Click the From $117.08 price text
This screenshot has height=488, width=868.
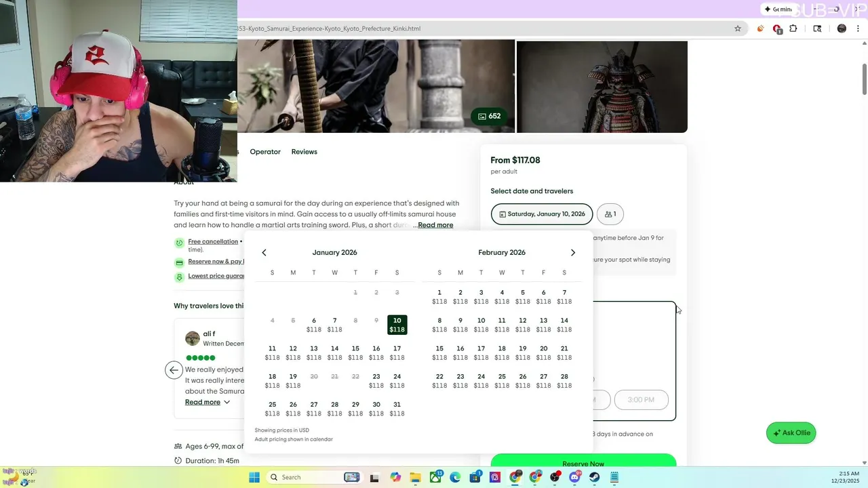tap(515, 160)
